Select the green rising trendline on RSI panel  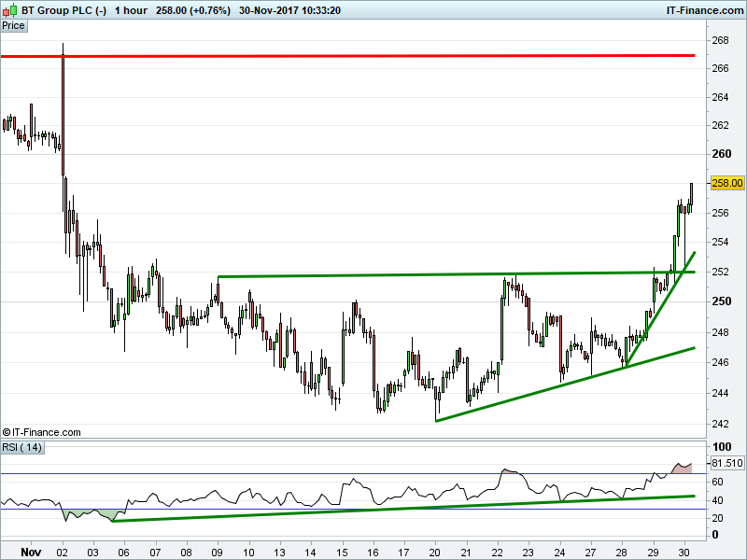pos(403,508)
